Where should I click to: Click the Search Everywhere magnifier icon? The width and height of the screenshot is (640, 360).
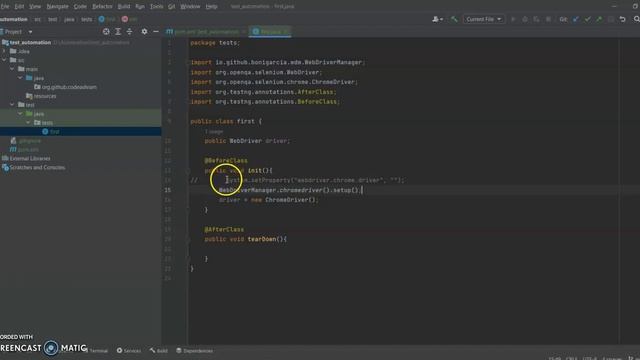coord(636,19)
